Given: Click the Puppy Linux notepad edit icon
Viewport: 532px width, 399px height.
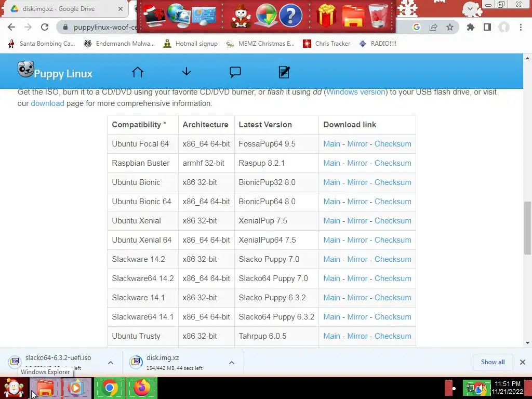Looking at the screenshot, I should (x=284, y=72).
